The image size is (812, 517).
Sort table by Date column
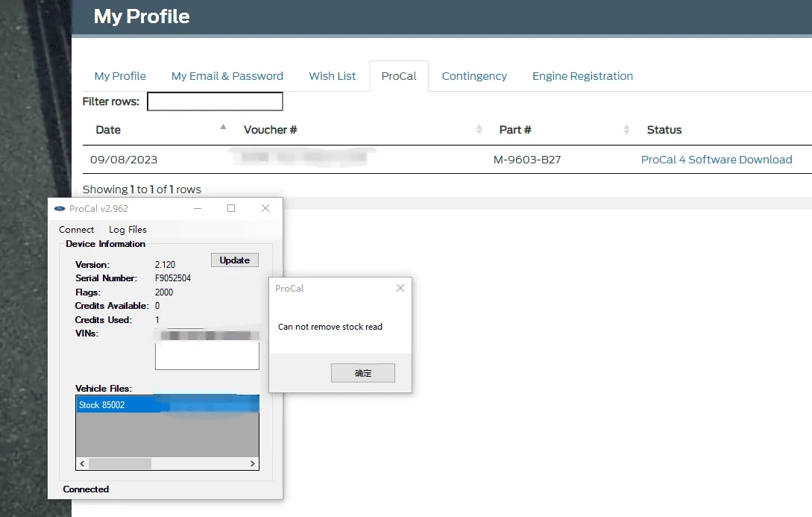click(108, 130)
